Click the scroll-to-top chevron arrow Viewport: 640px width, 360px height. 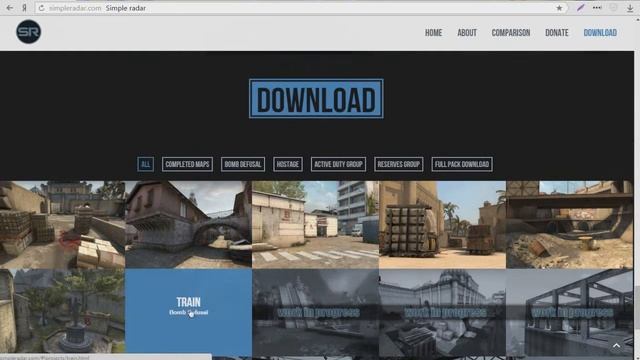tap(616, 345)
